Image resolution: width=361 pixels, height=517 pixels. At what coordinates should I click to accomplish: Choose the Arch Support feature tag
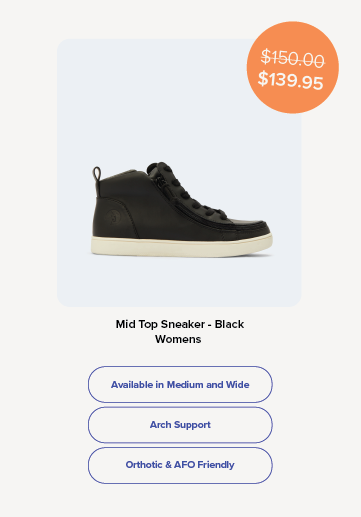pos(180,425)
